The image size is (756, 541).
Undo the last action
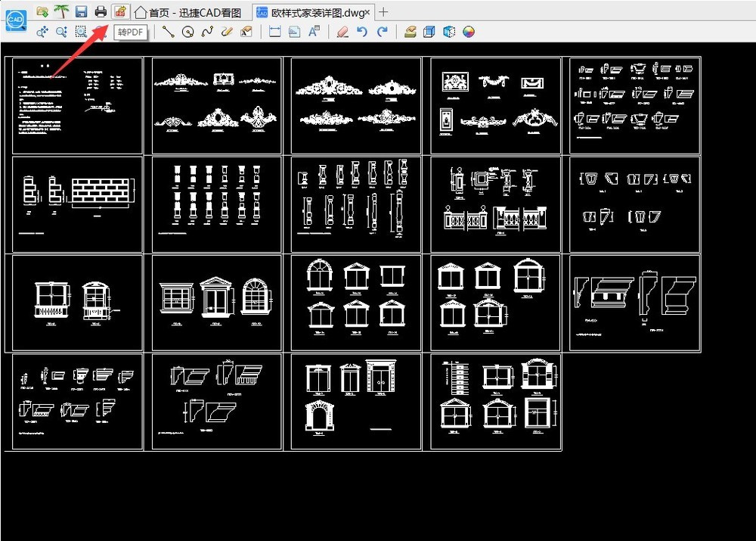[362, 32]
